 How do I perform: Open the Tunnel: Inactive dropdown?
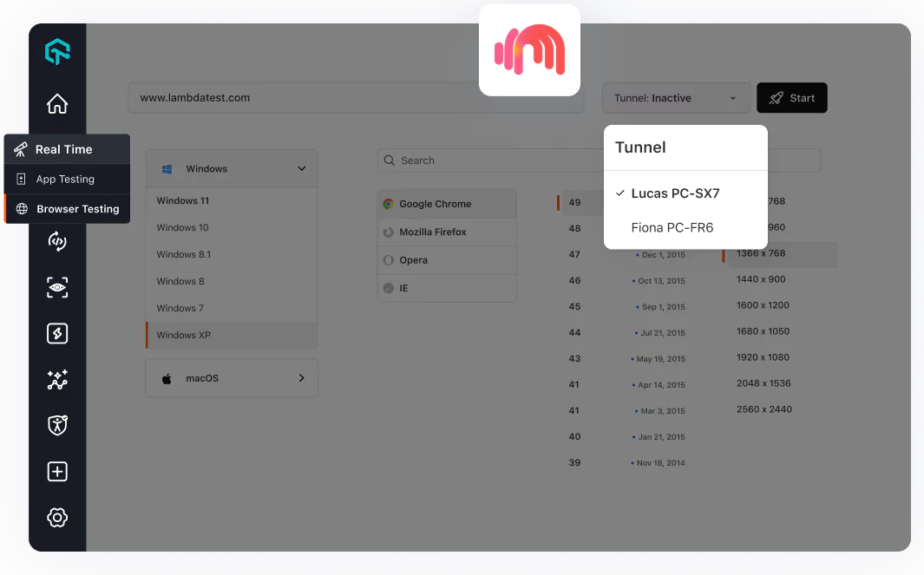[676, 98]
